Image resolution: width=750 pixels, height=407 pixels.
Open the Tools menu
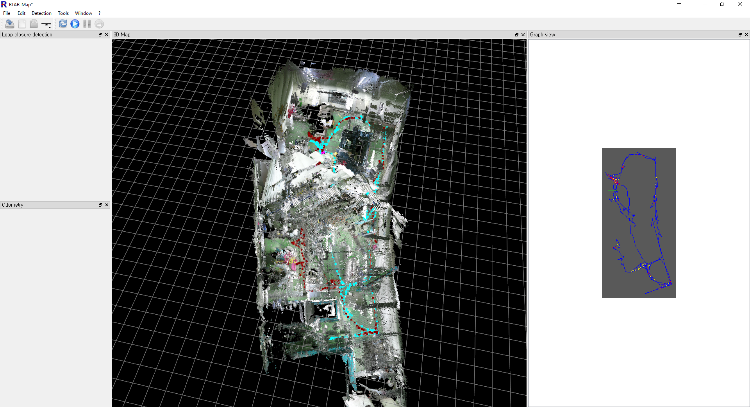point(63,13)
